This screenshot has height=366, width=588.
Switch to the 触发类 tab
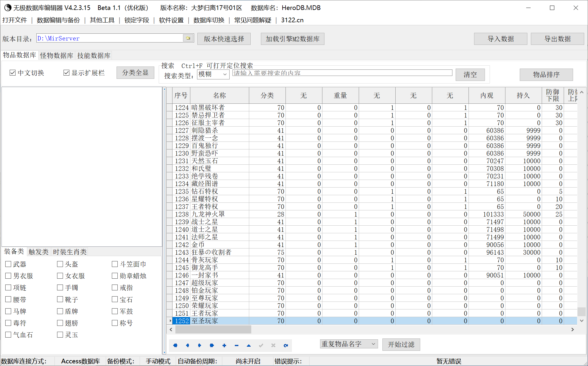click(38, 252)
